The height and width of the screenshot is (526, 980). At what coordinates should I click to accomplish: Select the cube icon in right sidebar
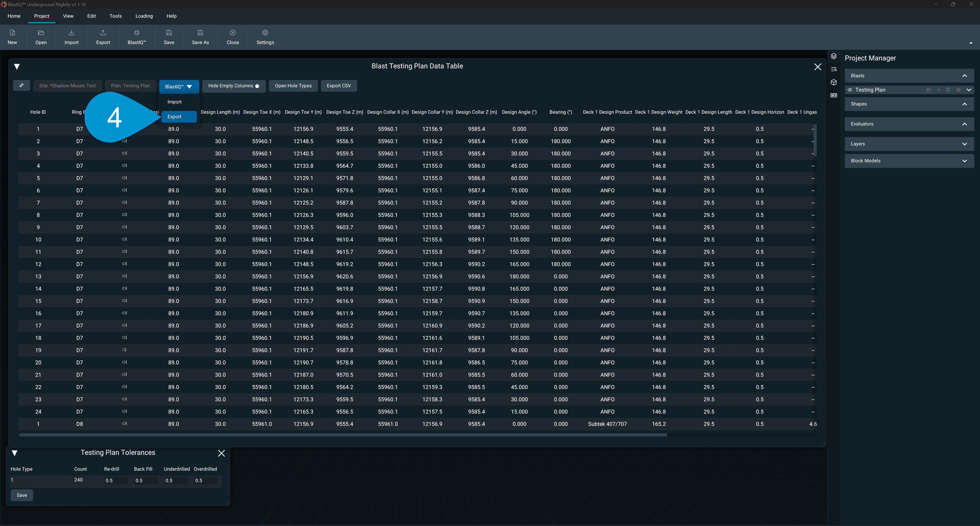point(834,82)
